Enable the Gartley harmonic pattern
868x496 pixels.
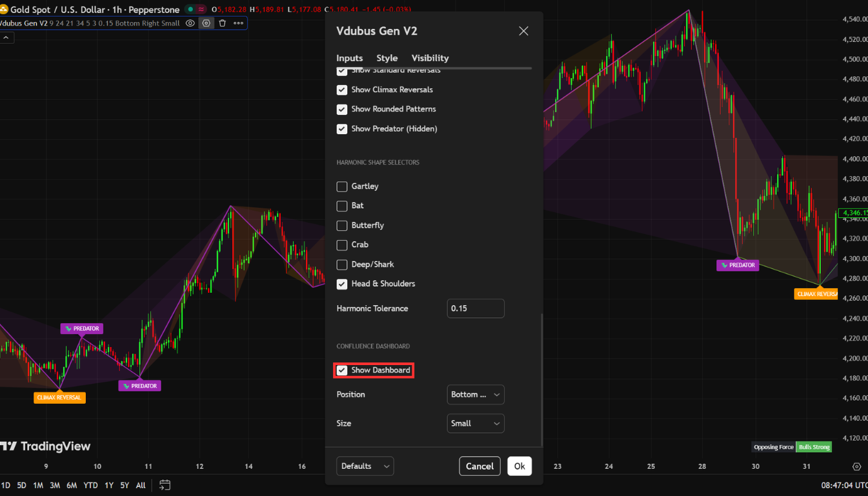pyautogui.click(x=341, y=186)
